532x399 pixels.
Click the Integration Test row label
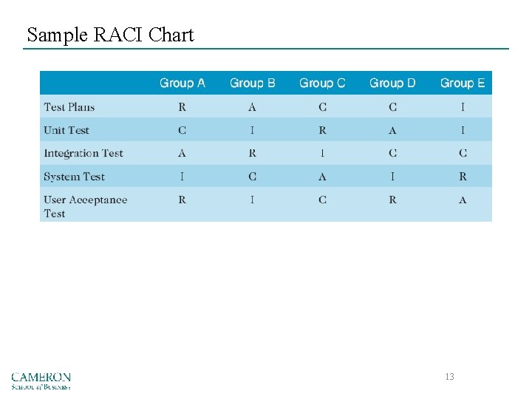pos(83,154)
